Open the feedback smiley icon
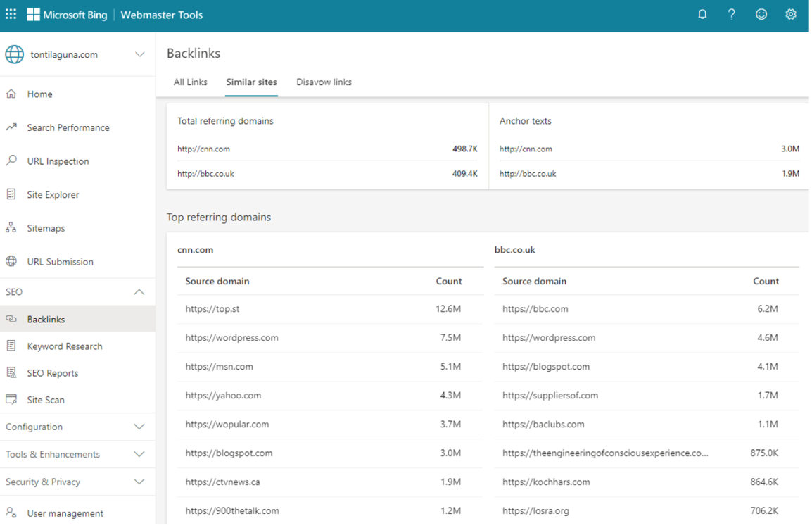Viewport: 812px width, 528px height. [x=761, y=14]
